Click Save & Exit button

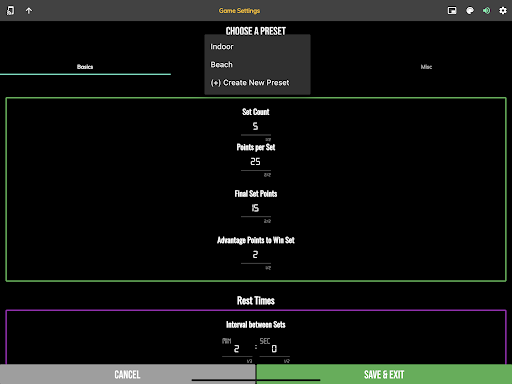pos(384,374)
